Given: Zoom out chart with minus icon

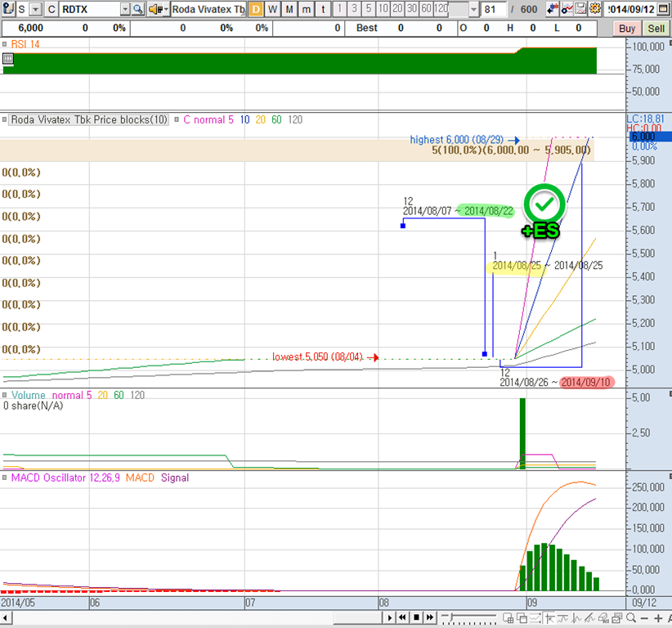Looking at the screenshot, I should [643, 617].
